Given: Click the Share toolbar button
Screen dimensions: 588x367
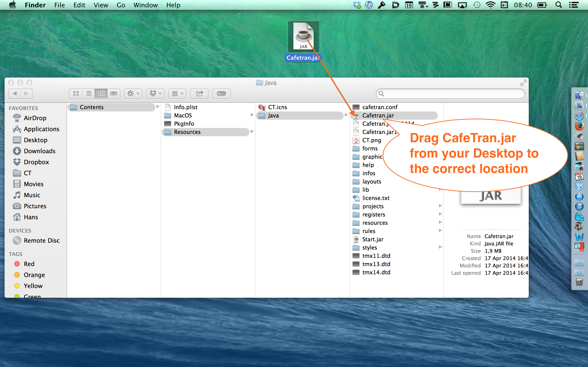Looking at the screenshot, I should click(199, 93).
